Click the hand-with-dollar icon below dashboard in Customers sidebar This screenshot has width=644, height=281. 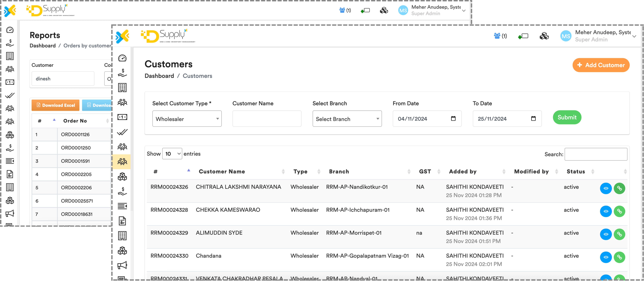pyautogui.click(x=122, y=73)
